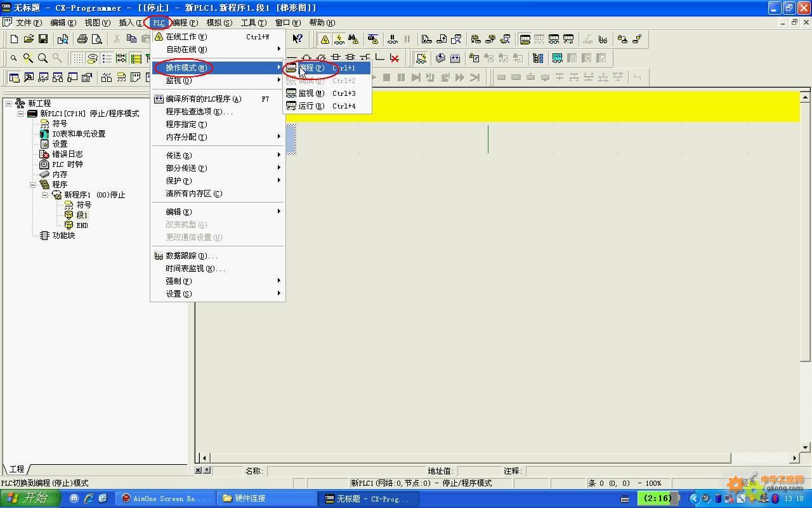This screenshot has width=812, height=508.
Task: Expand the 监视(O) submenu in PLC menu
Action: pos(218,81)
